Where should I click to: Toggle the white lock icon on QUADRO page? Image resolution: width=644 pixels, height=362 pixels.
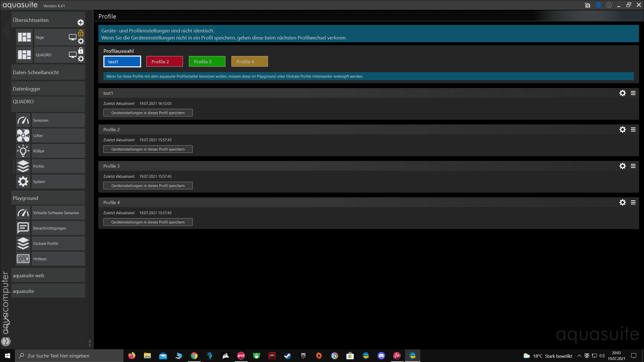click(x=81, y=51)
